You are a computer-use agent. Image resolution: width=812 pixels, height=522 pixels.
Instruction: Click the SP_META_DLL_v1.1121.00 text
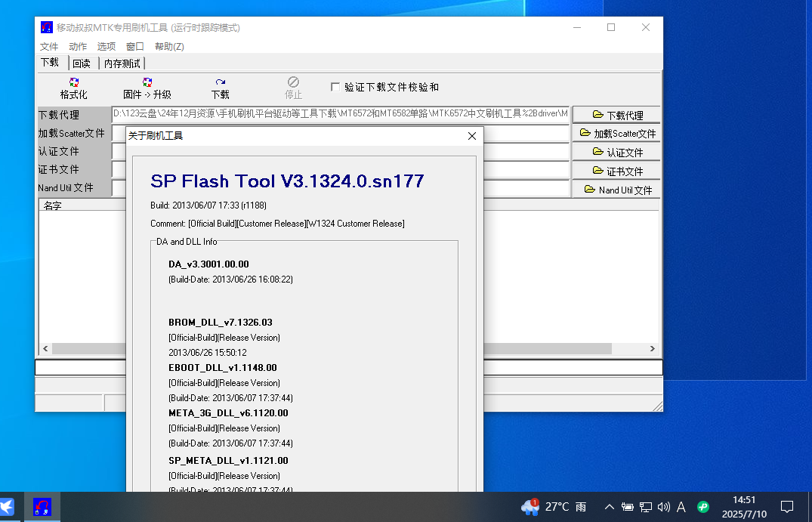228,460
